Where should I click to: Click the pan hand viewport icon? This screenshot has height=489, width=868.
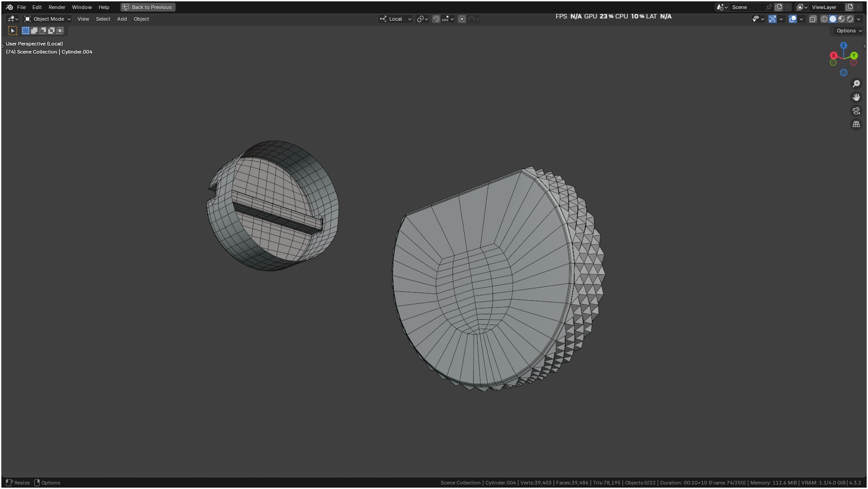click(x=856, y=97)
